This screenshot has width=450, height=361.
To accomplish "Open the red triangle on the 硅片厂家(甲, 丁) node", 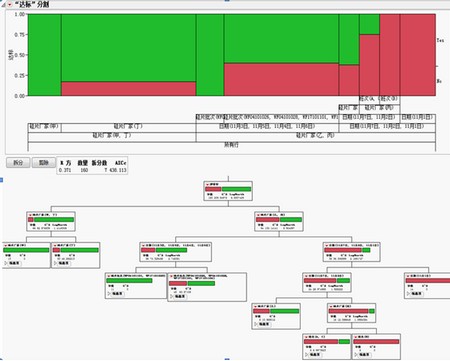I will [x=30, y=215].
